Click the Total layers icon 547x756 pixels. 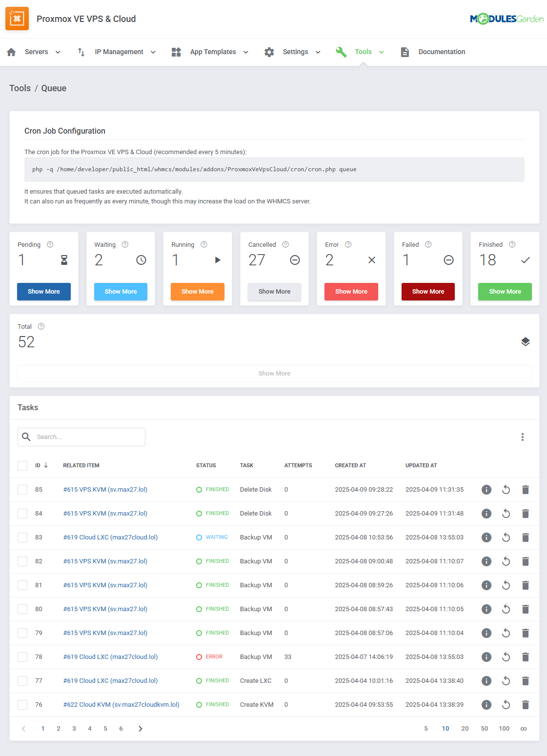[x=525, y=342]
